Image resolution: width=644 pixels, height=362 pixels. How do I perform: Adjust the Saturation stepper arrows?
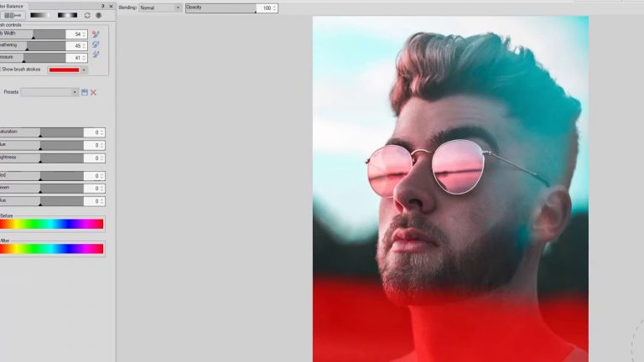pyautogui.click(x=101, y=132)
